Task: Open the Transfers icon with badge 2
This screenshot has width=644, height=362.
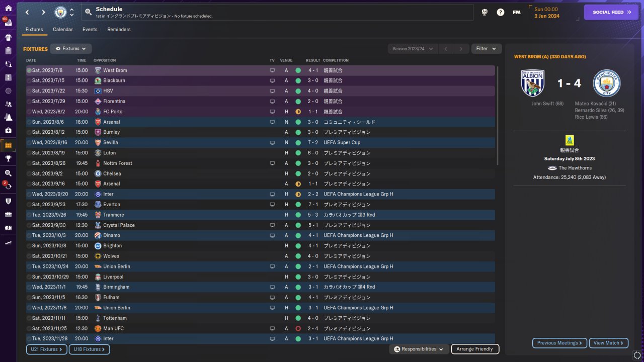Action: click(x=8, y=186)
